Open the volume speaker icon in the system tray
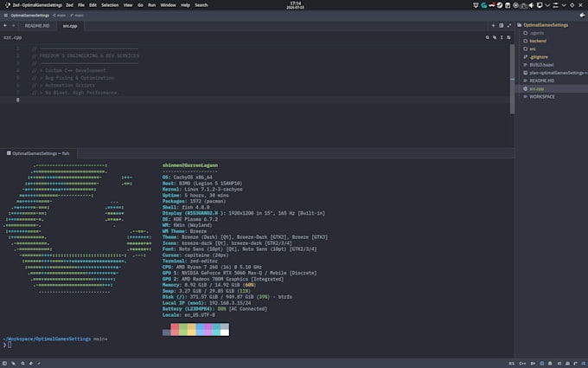The image size is (588, 368). point(532,5)
